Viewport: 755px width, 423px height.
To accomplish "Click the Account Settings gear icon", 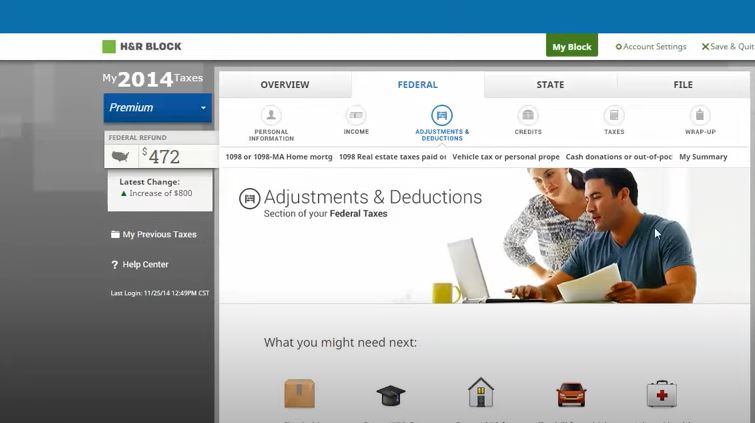I will pos(619,47).
